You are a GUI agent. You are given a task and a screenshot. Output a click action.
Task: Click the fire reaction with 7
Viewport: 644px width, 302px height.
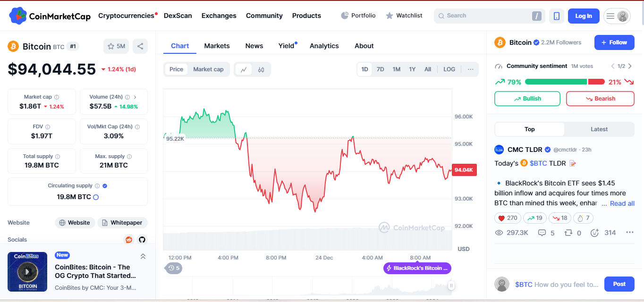[x=583, y=218]
